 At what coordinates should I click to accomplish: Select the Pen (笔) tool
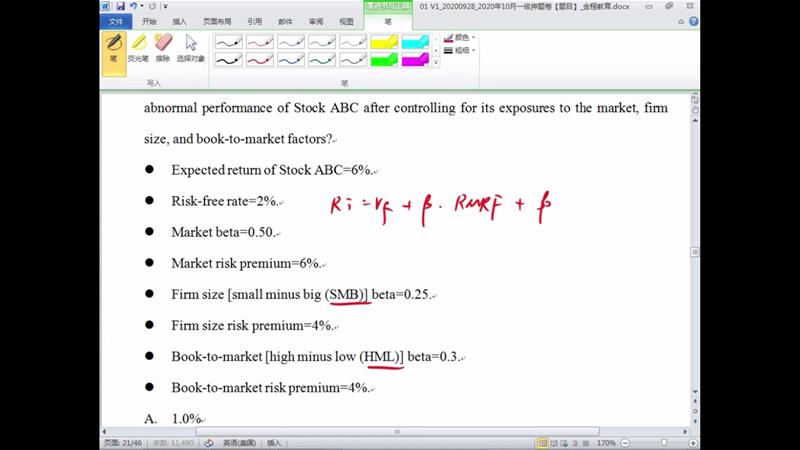pyautogui.click(x=113, y=47)
